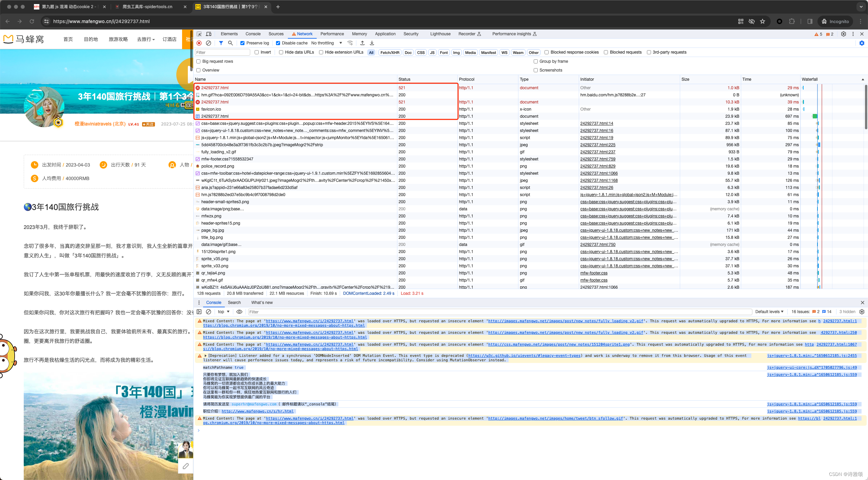The image size is (868, 480).
Task: Import HAR file upload icon
Action: 362,43
